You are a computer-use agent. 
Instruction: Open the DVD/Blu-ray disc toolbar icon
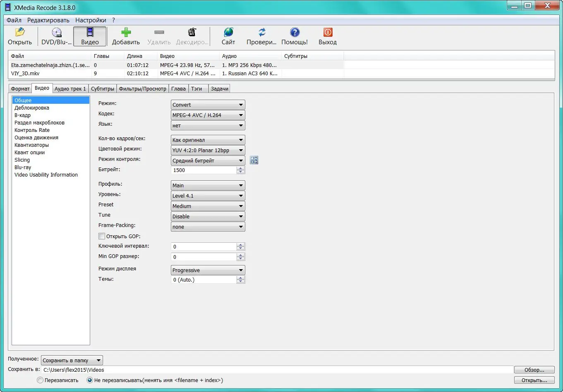click(57, 33)
